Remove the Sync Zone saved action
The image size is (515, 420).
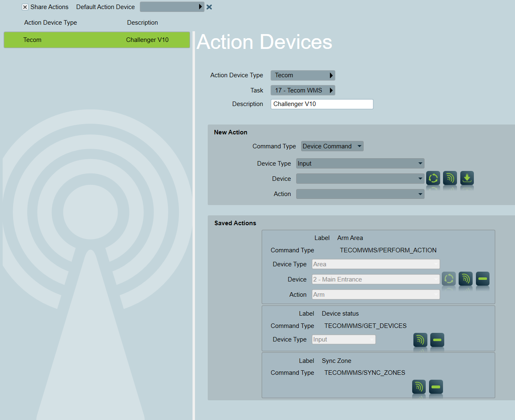tap(436, 387)
